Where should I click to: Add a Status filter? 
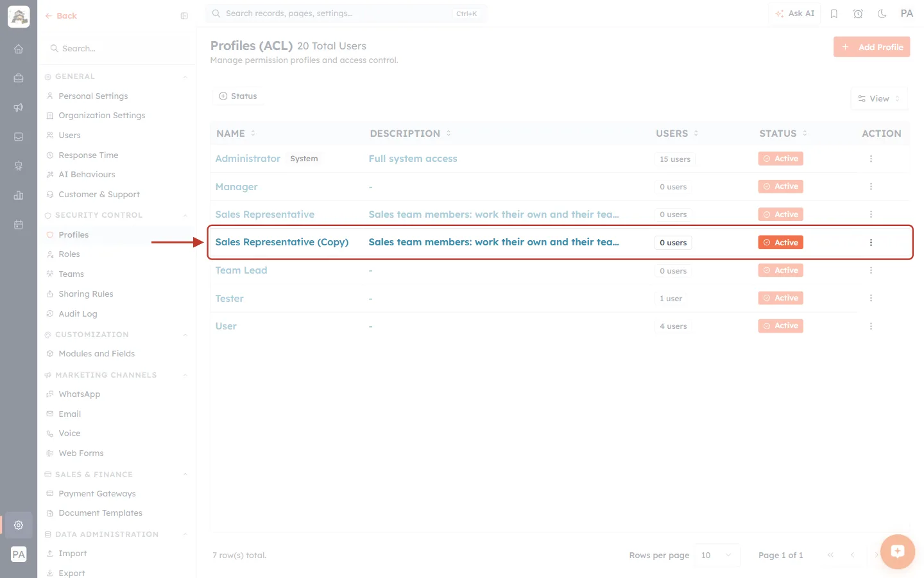[238, 96]
